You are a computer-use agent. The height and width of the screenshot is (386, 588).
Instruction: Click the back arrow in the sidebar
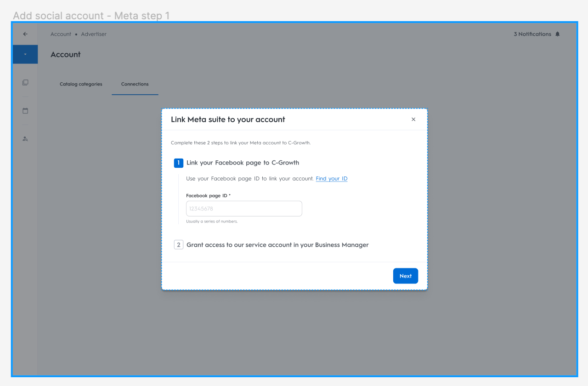25,34
